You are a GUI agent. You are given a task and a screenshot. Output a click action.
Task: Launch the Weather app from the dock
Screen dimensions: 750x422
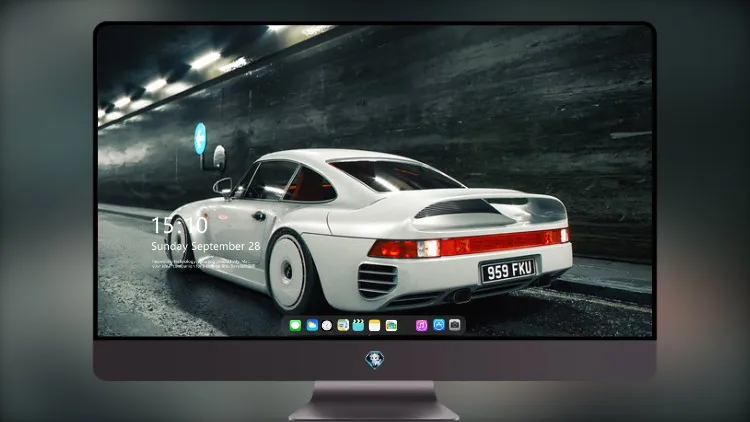(312, 326)
